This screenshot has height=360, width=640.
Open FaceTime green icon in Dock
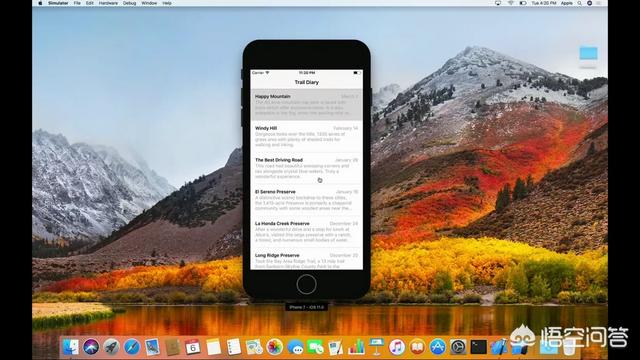click(315, 347)
